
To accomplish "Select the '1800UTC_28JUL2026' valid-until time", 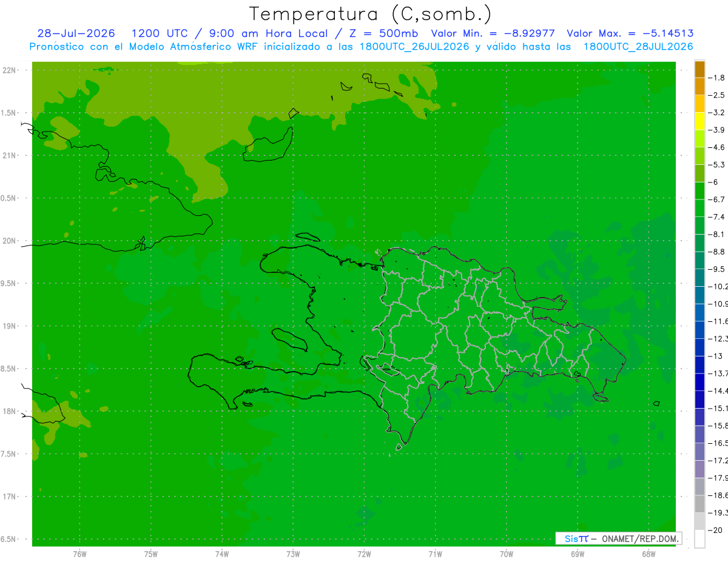I will 638,47.
